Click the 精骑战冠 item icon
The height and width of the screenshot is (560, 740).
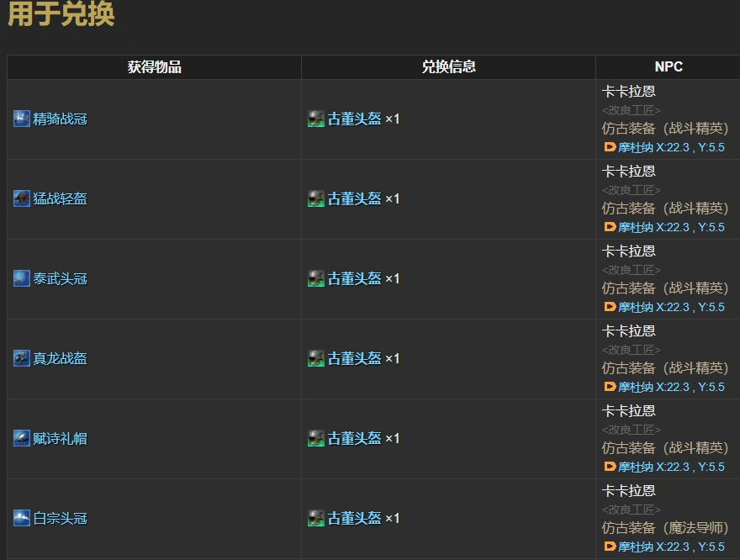click(x=22, y=119)
